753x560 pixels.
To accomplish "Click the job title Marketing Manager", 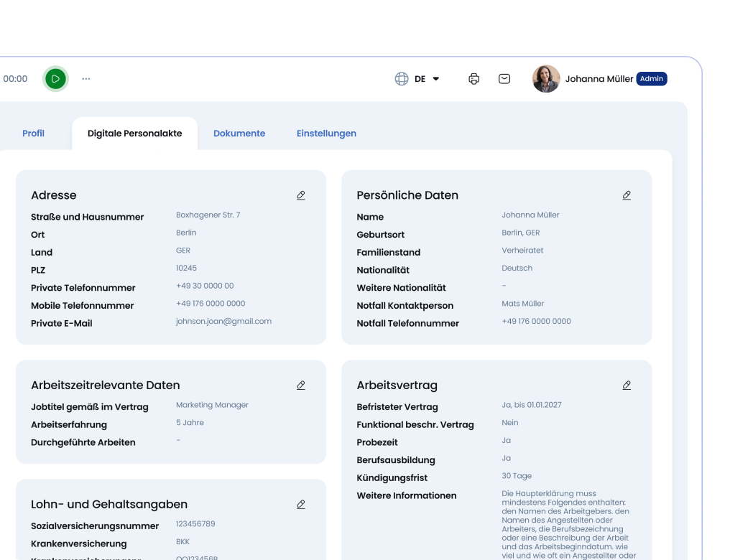I will pos(212,405).
